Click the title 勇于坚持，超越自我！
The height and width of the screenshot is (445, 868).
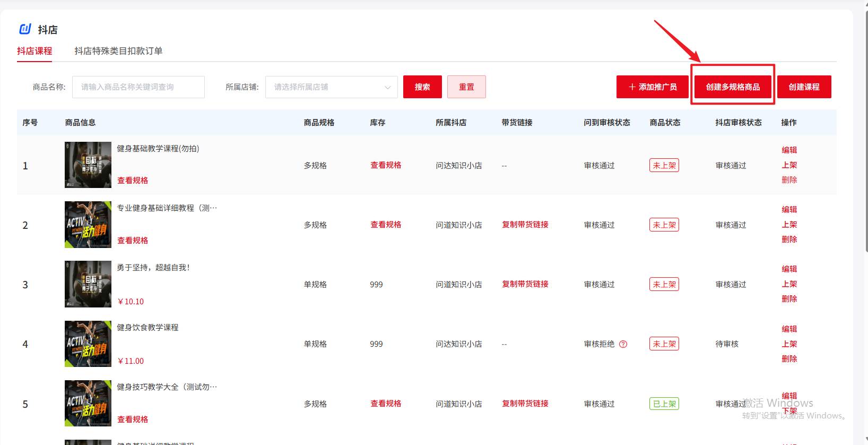[154, 268]
